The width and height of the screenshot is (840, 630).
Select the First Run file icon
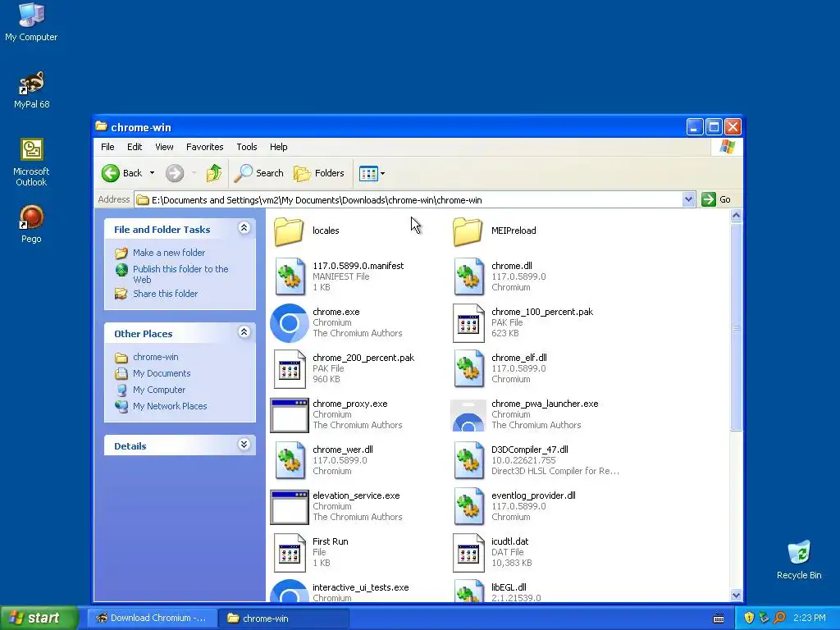[x=290, y=552]
